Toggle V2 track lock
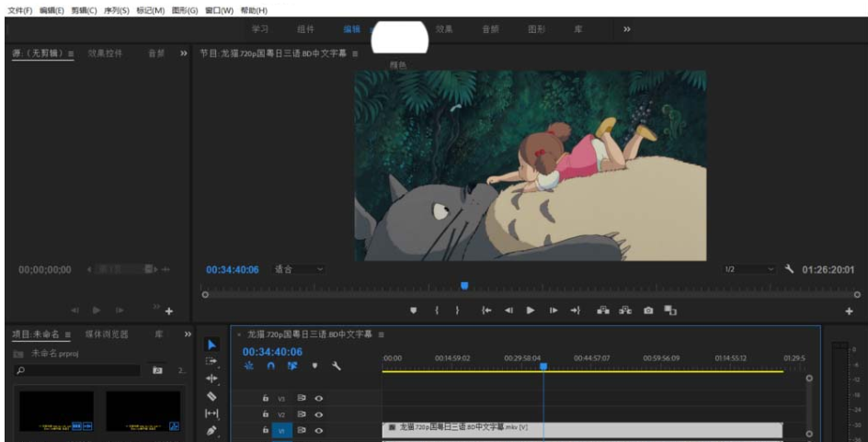The width and height of the screenshot is (868, 442). click(x=266, y=414)
